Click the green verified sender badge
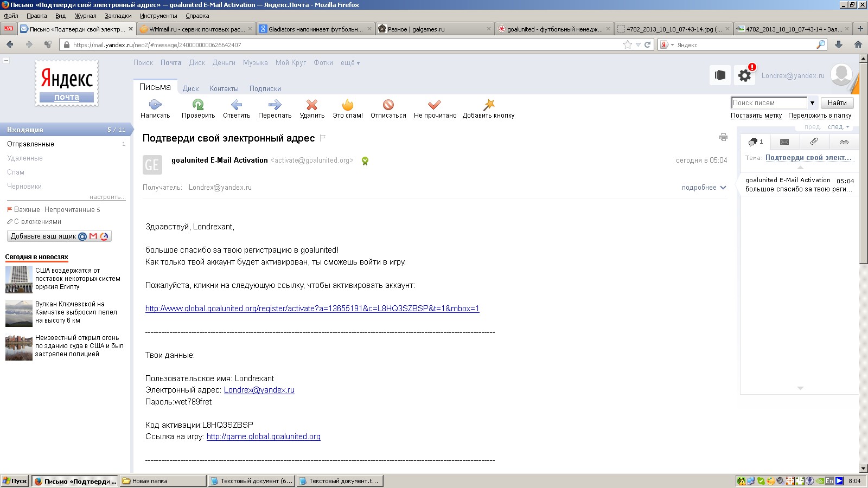Screen dimensions: 868x488 point(365,160)
